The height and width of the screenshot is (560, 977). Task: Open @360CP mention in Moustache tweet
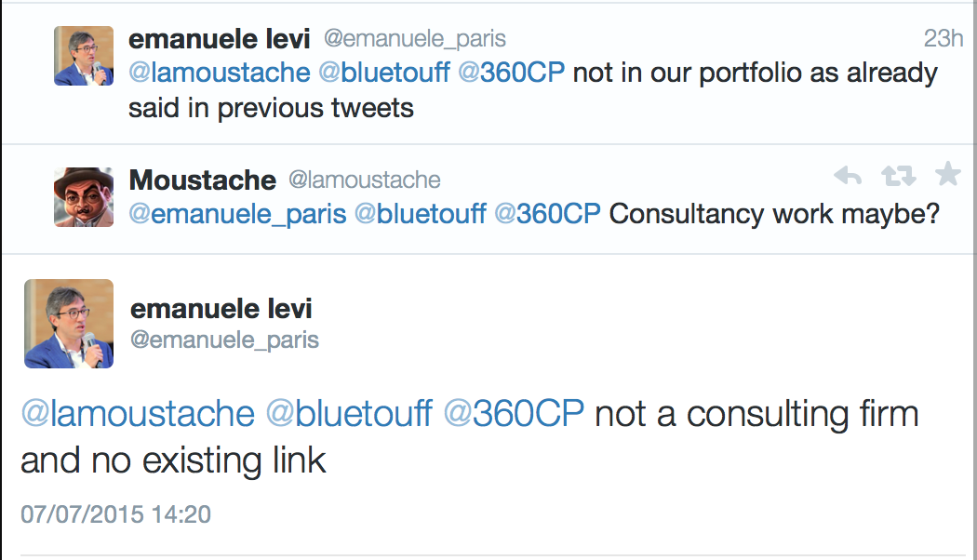click(547, 214)
